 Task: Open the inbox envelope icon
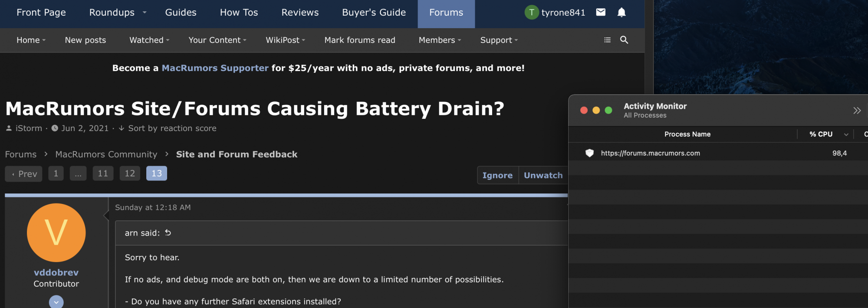[x=601, y=12]
